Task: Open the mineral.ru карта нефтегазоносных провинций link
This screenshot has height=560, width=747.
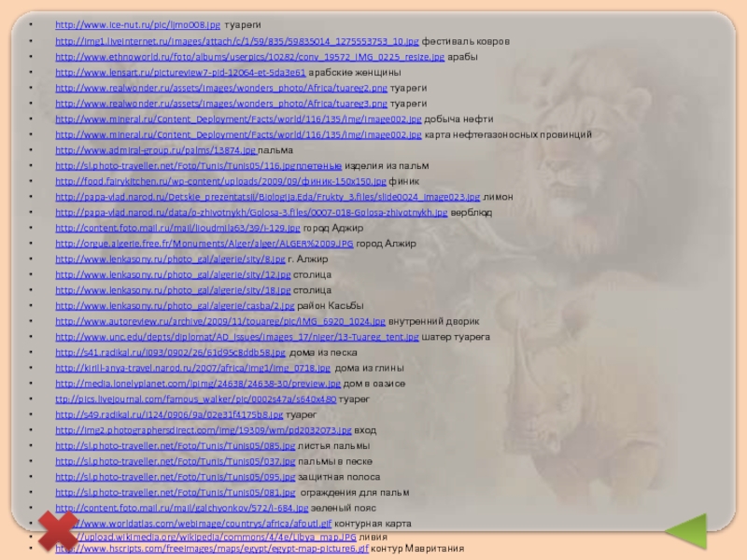Action: click(238, 134)
